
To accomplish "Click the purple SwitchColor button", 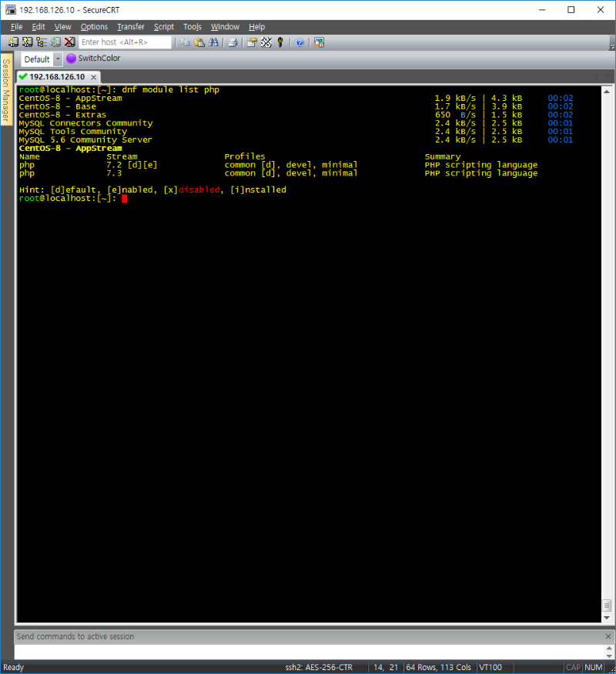I will [x=93, y=59].
